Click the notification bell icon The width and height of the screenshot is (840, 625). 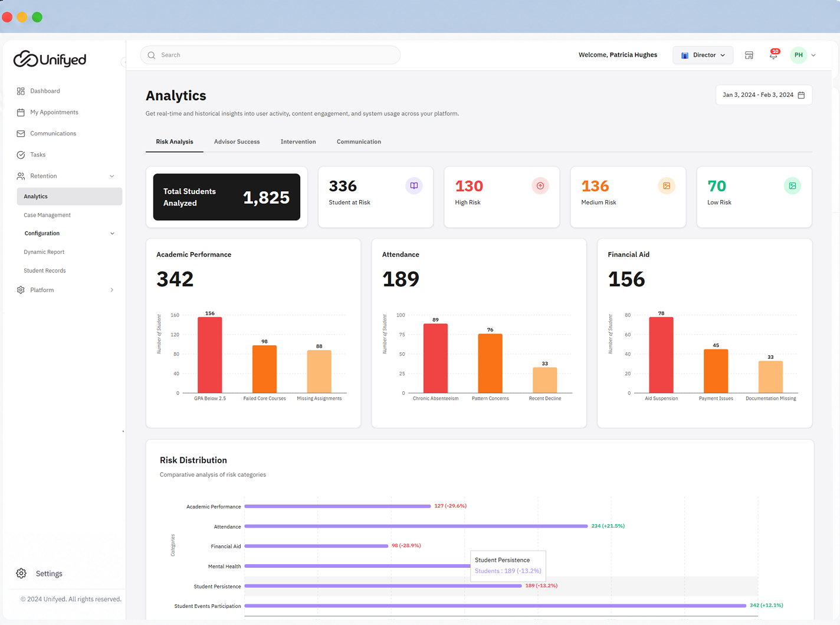[x=774, y=55]
